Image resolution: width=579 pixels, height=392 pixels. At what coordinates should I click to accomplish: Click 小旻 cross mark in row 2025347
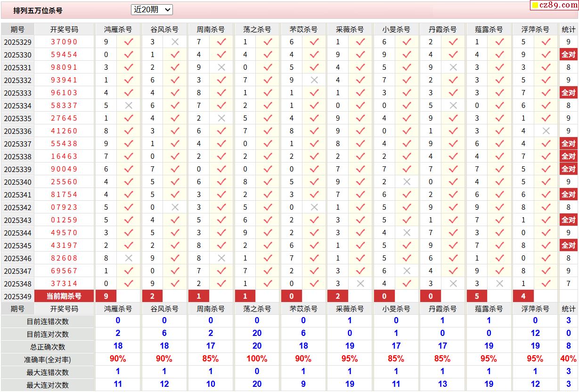[x=407, y=271]
